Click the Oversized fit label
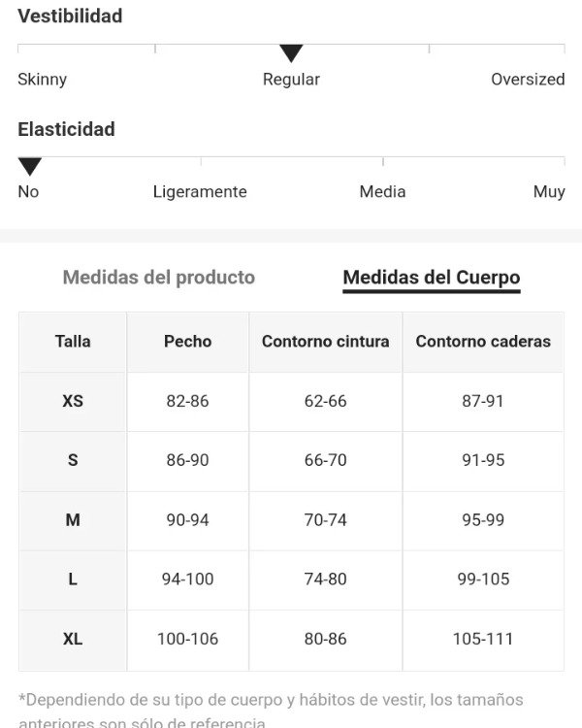The image size is (582, 728). pyautogui.click(x=528, y=80)
